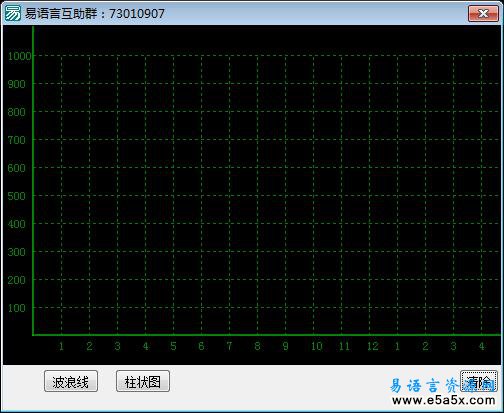
Task: Click the y-axis label 200
Action: coord(17,280)
